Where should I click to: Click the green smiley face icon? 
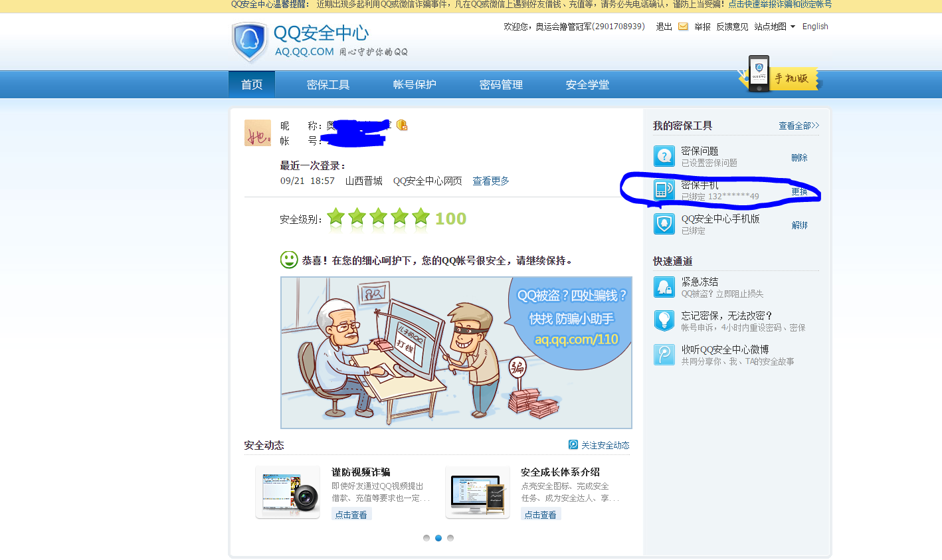click(x=289, y=260)
